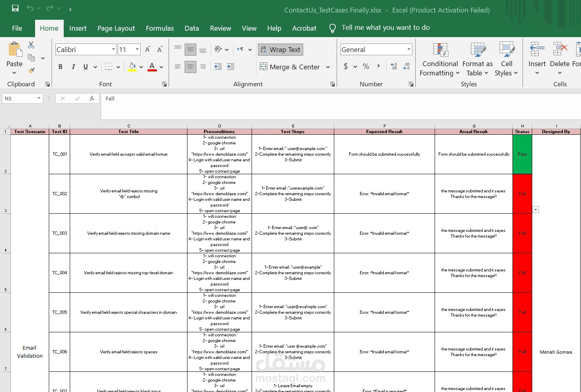Switch to the Data tab
Viewport: 581px width, 392px height.
click(x=192, y=28)
